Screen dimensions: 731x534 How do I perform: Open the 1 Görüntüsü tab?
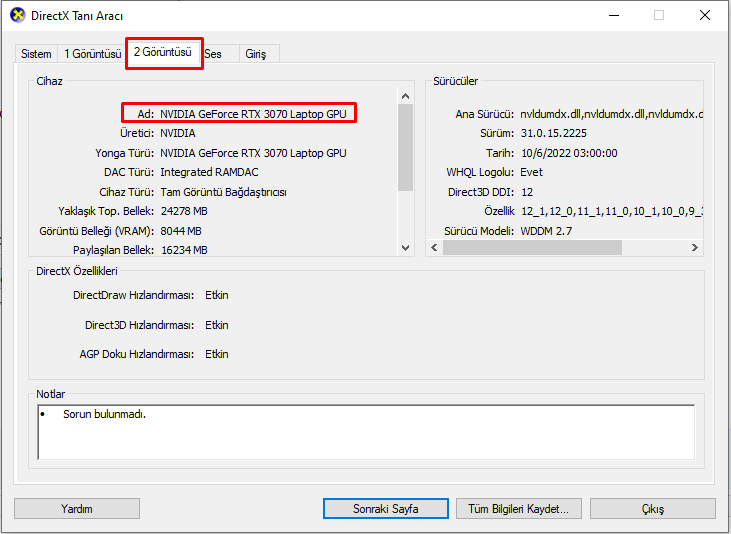pos(92,54)
